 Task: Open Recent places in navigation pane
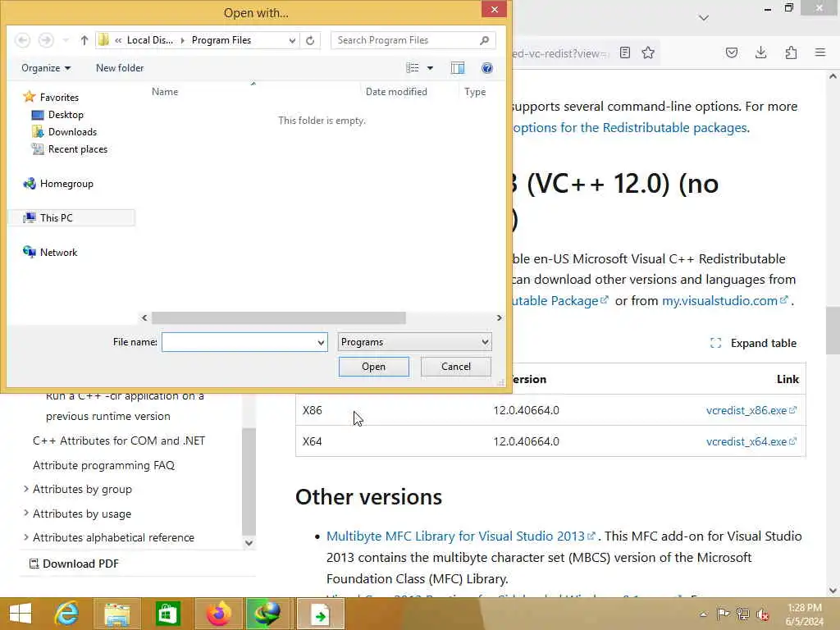tap(70, 149)
